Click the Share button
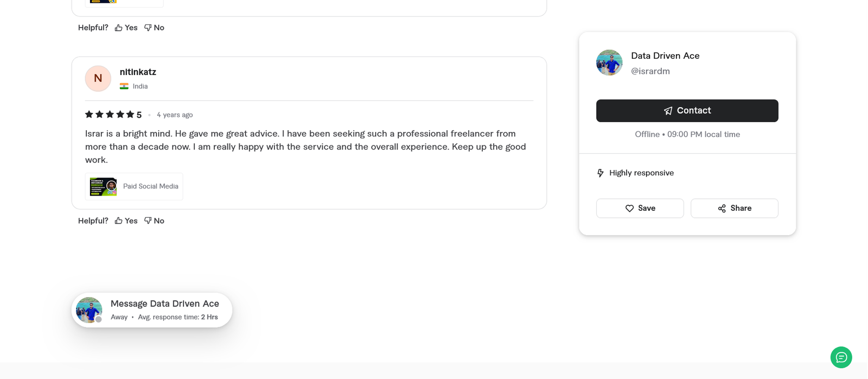868x379 pixels. (734, 208)
